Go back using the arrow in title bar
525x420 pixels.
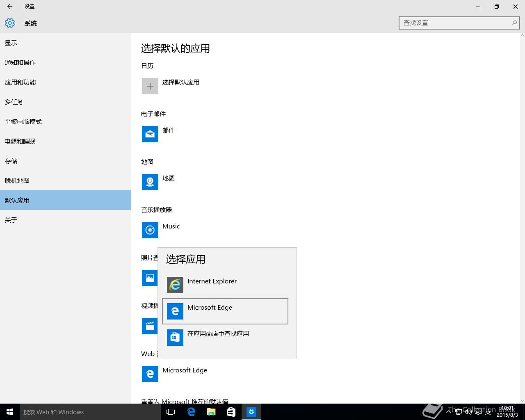point(10,7)
